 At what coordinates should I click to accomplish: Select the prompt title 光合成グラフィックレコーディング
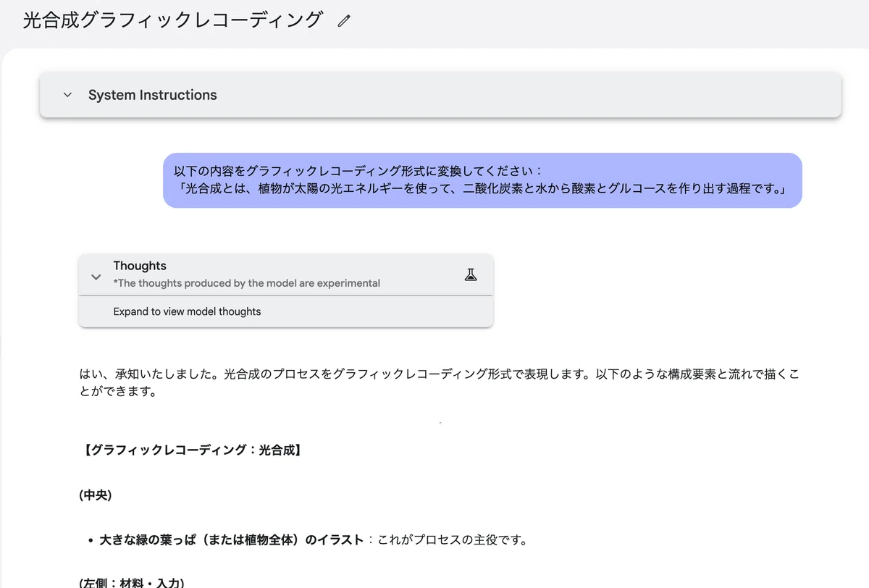coord(172,20)
